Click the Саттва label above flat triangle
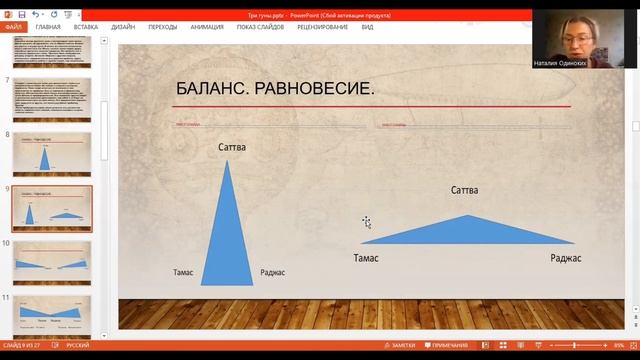The image size is (640, 360). [x=464, y=190]
